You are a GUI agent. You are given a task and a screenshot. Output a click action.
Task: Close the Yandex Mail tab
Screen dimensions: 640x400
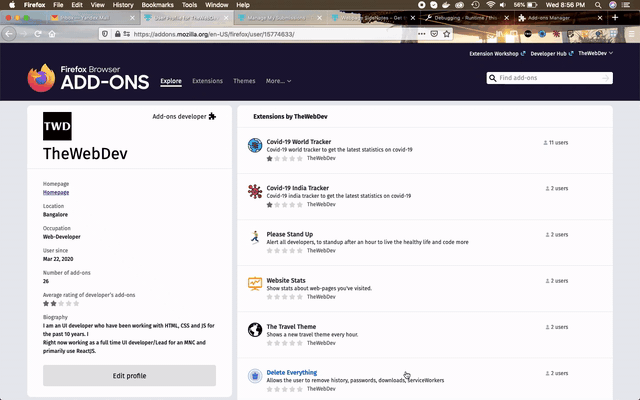coord(132,18)
